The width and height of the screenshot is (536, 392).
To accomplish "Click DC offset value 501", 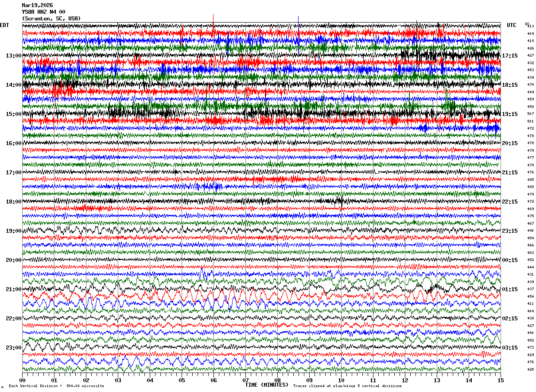I will (x=530, y=121).
